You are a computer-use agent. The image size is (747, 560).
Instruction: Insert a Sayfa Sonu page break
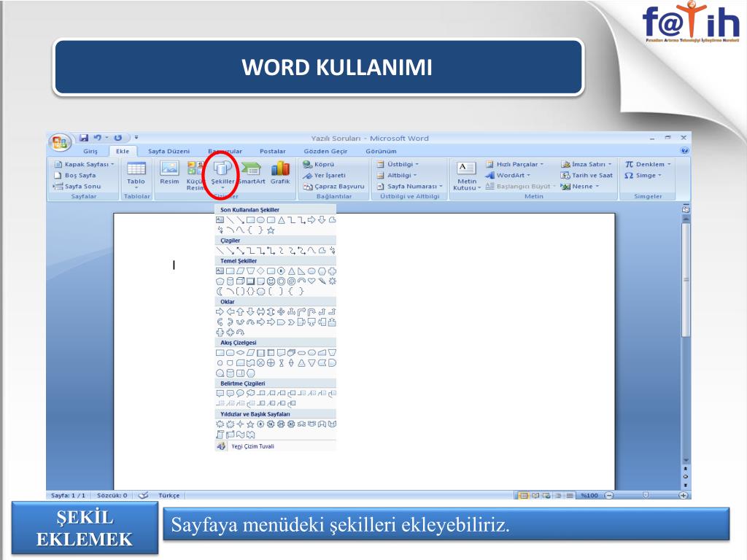tap(77, 186)
